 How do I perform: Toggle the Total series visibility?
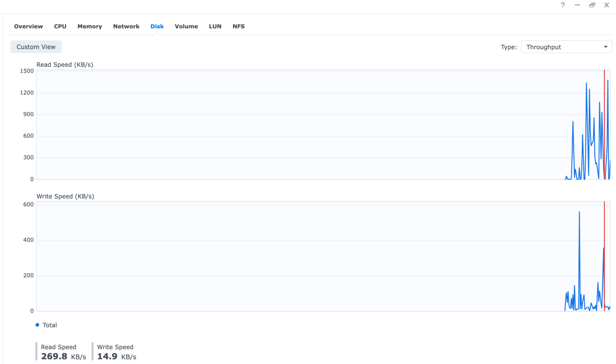click(x=46, y=325)
